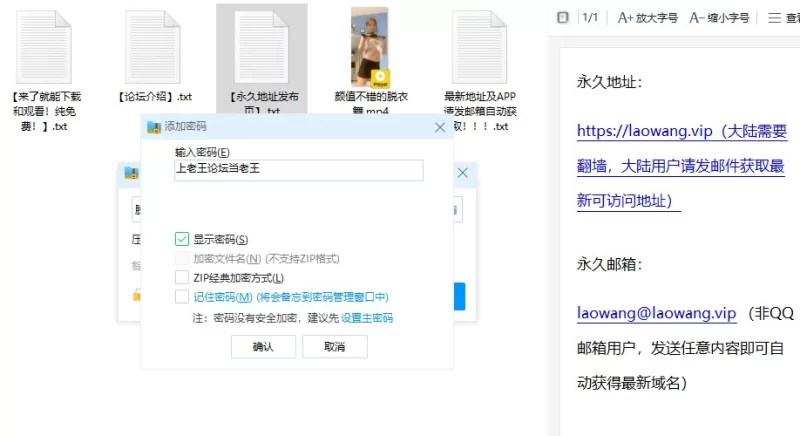This screenshot has width=800, height=436.
Task: Select the 最新地址及APP .txt file icon
Action: [480, 47]
